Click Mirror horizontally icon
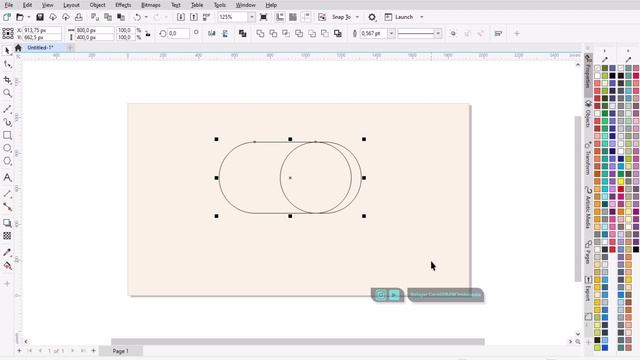This screenshot has height=360, width=640. [x=211, y=33]
